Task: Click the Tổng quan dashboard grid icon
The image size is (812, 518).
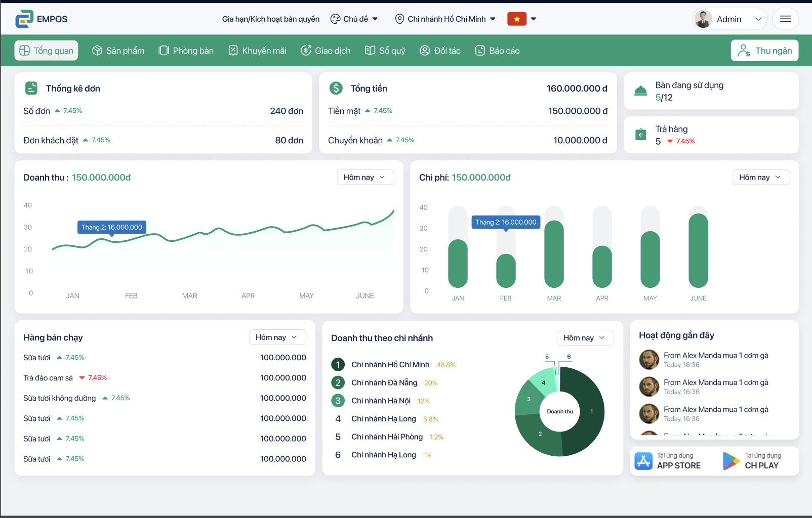Action: click(25, 51)
